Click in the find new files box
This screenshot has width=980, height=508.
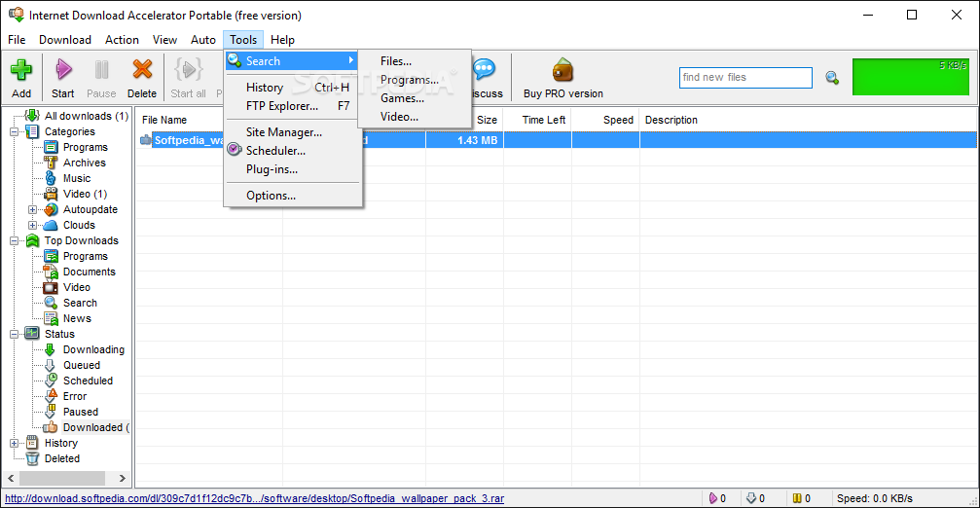click(x=745, y=78)
